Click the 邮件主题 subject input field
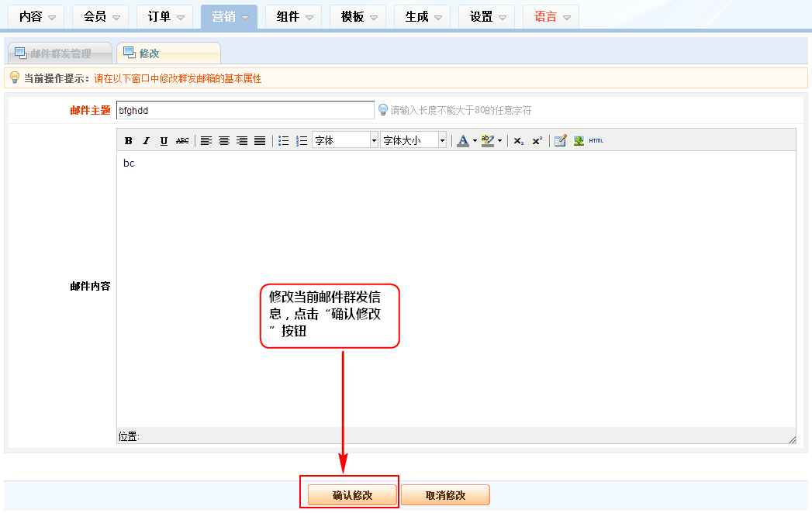812x513 pixels. tap(245, 110)
